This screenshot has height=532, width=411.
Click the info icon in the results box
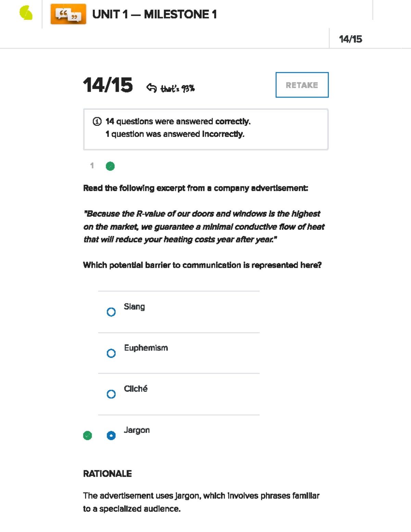(97, 121)
